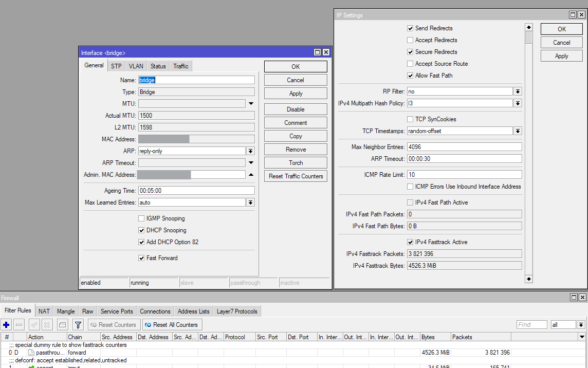The image size is (588, 368).
Task: Switch to the VLAN tab
Action: coord(136,66)
